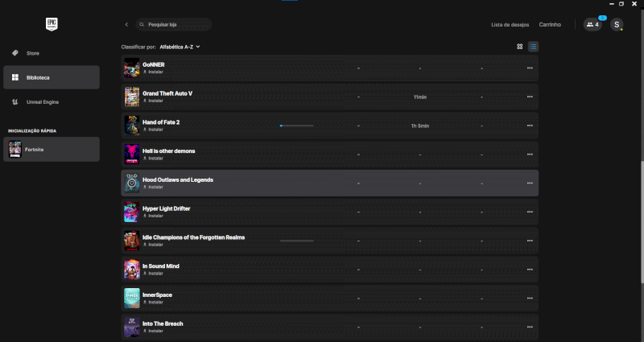644x342 pixels.
Task: Open more options for Grand Theft Auto V
Action: [x=530, y=97]
